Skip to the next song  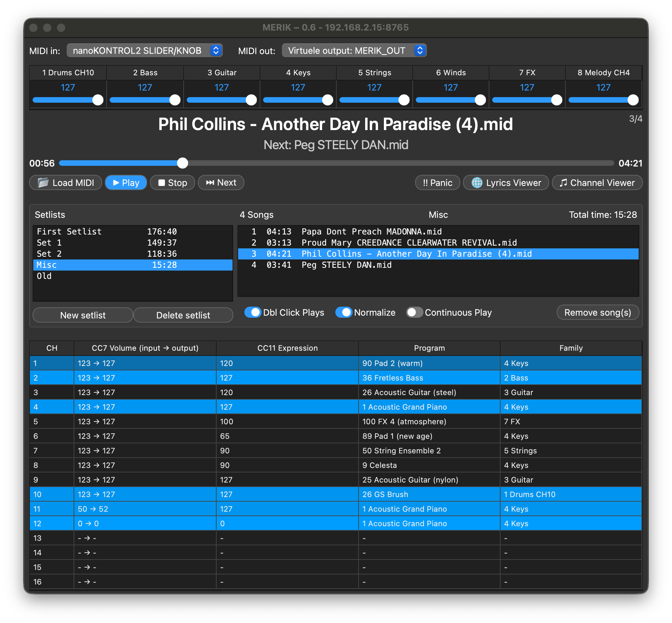pos(221,182)
